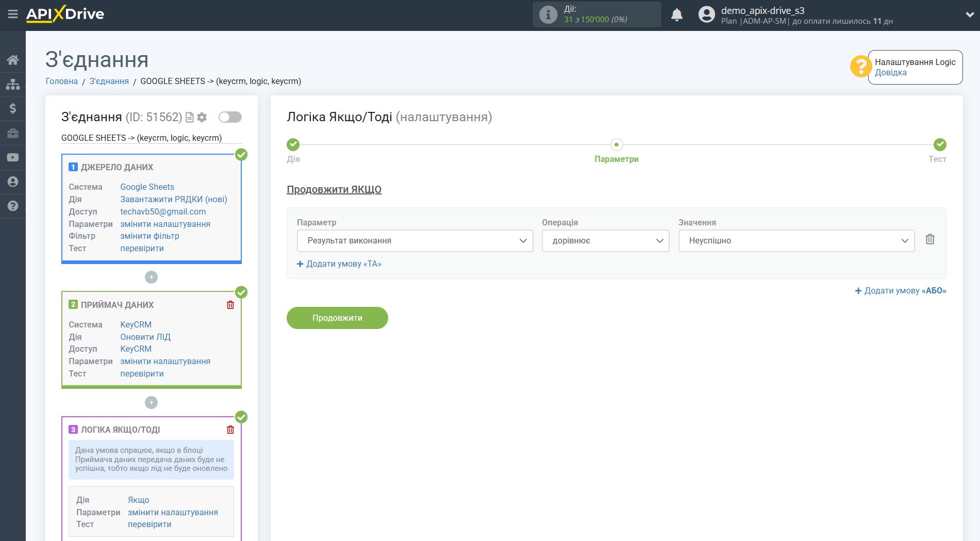This screenshot has width=980, height=541.
Task: Add a block after ДЖЕРЕЛО ДАНИХ
Action: 151,277
